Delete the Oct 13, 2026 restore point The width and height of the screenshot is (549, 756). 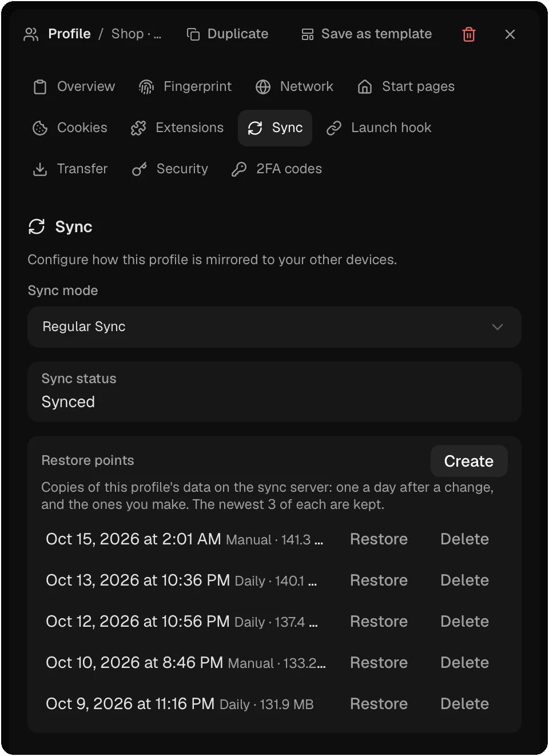[464, 580]
